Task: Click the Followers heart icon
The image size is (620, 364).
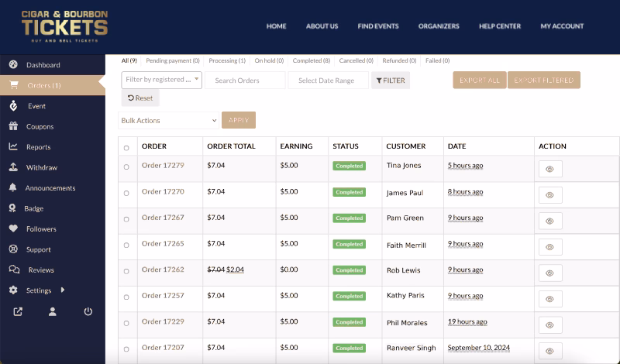Action: [13, 229]
